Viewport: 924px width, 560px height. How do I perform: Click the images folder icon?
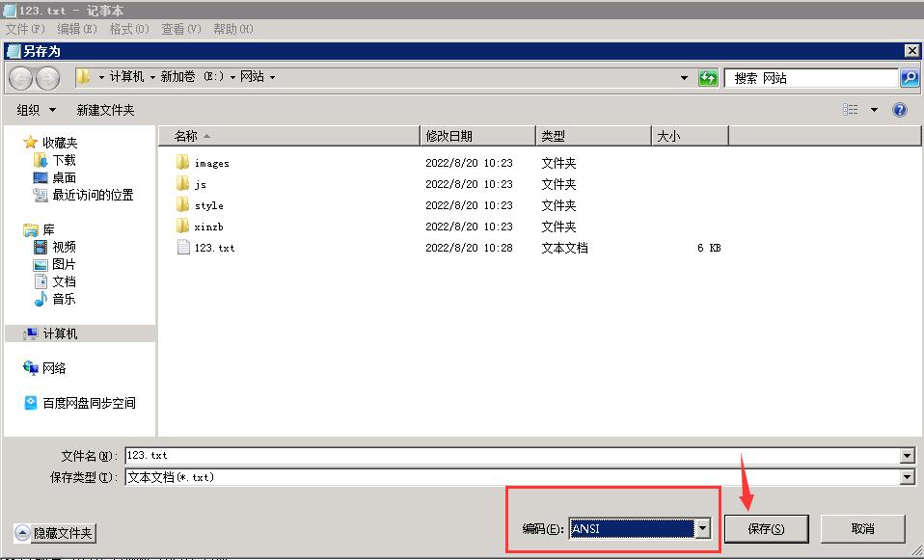coord(182,163)
